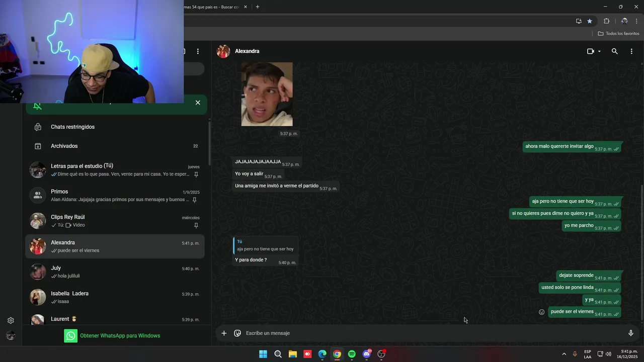Open the Chrome three-dot menu
The image size is (644, 362).
(x=636, y=21)
